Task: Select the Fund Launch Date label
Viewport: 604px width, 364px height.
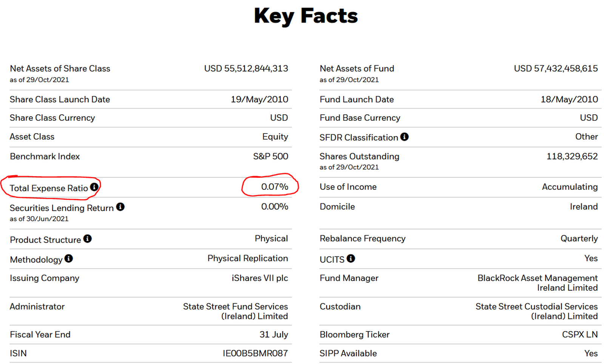Action: tap(357, 100)
